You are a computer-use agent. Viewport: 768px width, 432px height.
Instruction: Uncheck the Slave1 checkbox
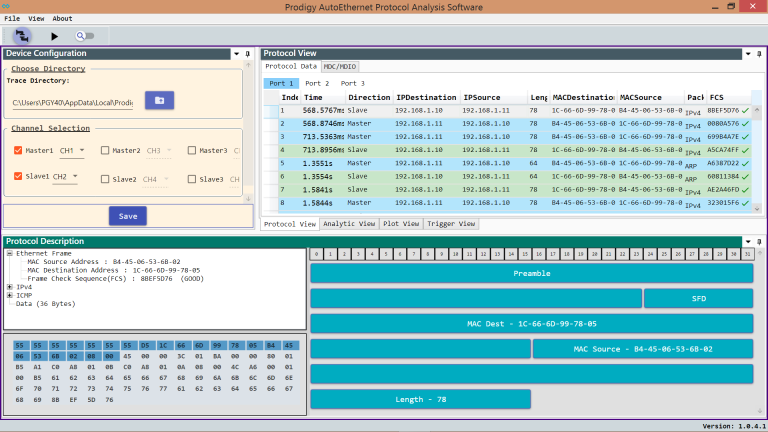[18, 176]
